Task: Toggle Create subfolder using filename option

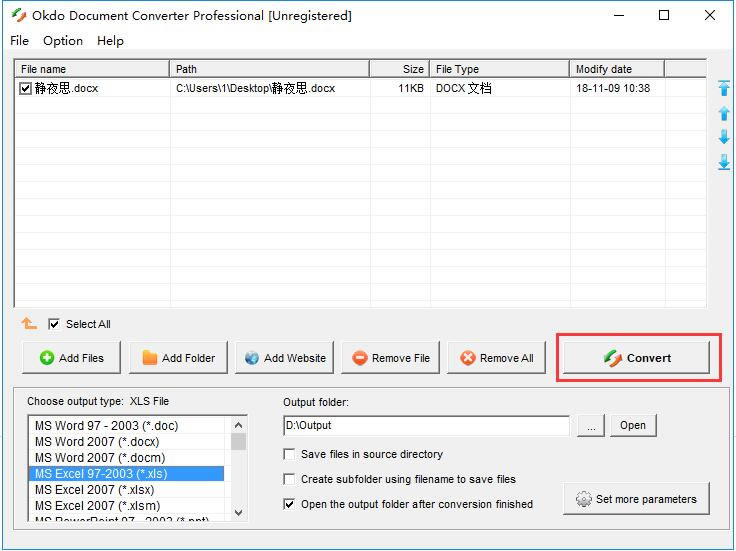Action: point(290,479)
